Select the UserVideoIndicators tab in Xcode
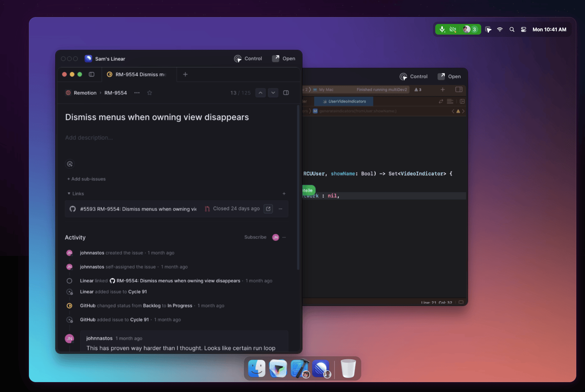Viewport: 585px width, 392px height. coord(344,102)
